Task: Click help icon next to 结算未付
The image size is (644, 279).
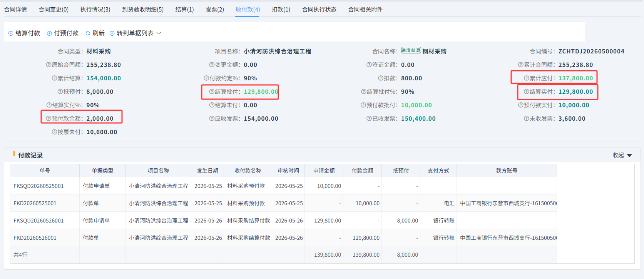Action: point(212,105)
